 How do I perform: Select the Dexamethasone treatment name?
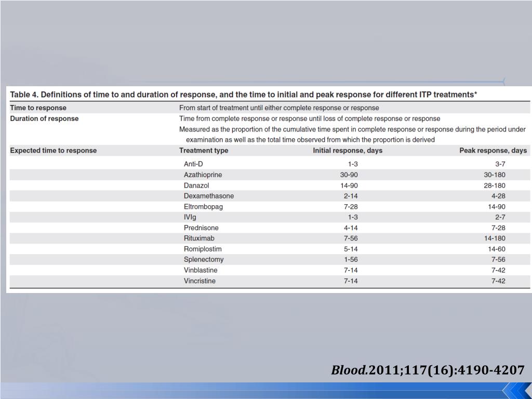click(209, 196)
